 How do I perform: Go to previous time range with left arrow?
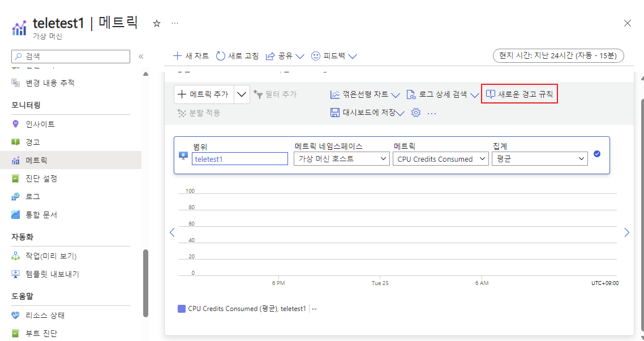click(x=172, y=232)
